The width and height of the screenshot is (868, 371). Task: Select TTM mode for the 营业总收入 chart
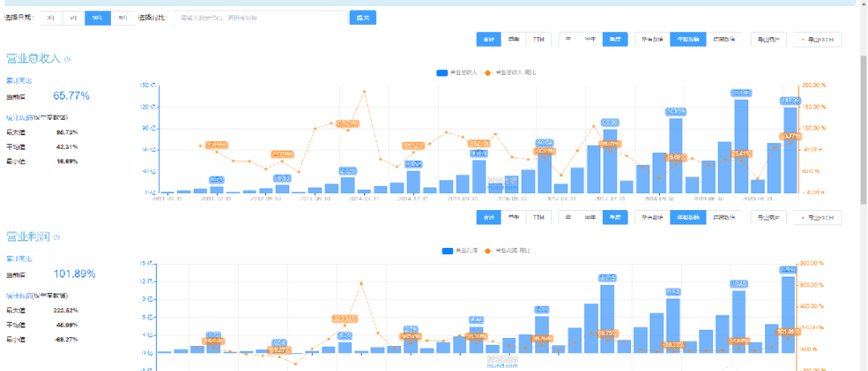pyautogui.click(x=538, y=39)
